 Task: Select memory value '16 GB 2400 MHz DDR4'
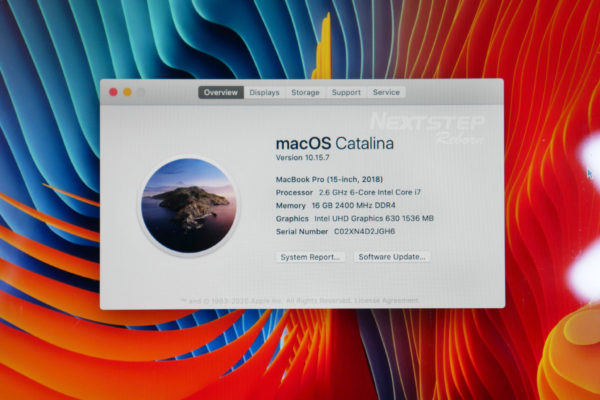point(354,205)
